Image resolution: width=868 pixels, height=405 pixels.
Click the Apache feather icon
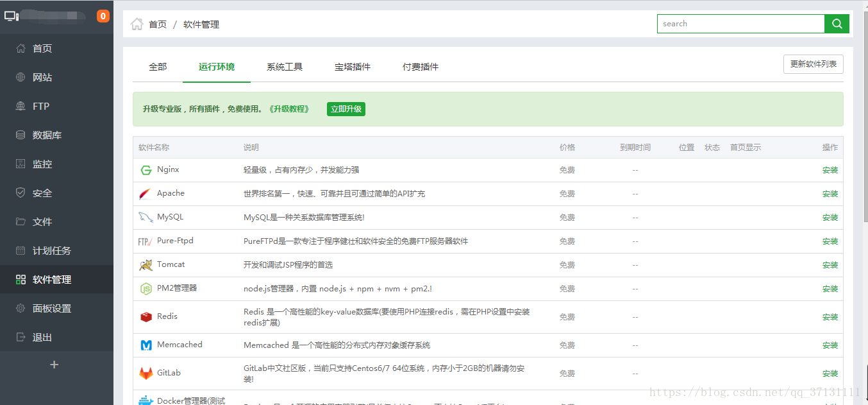coord(146,194)
